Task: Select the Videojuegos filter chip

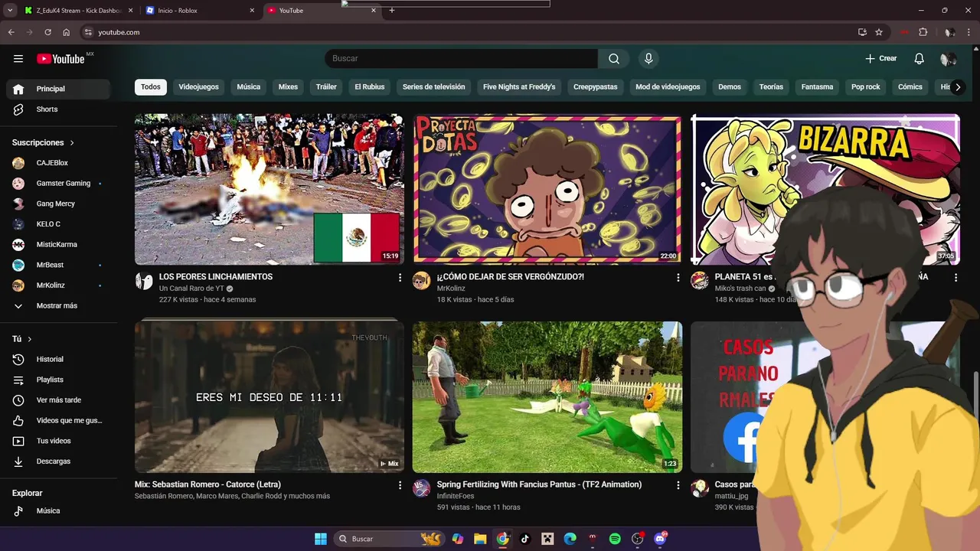Action: click(199, 87)
